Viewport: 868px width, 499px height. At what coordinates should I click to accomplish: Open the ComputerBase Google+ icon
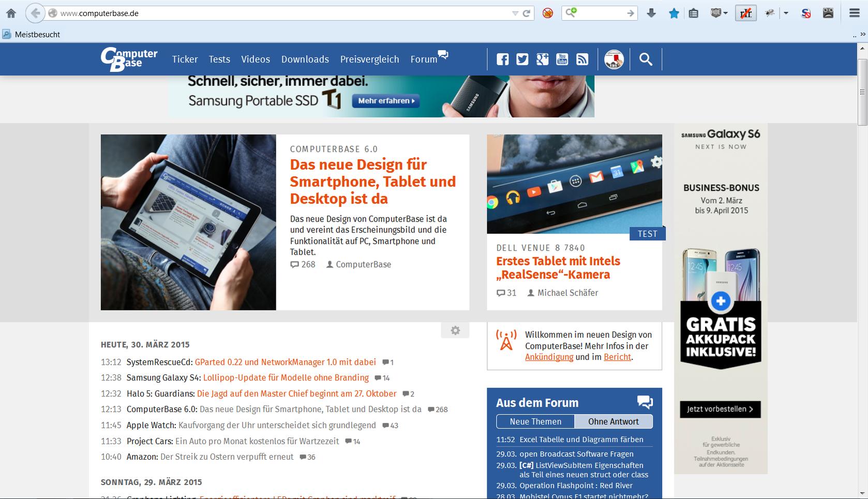click(542, 60)
